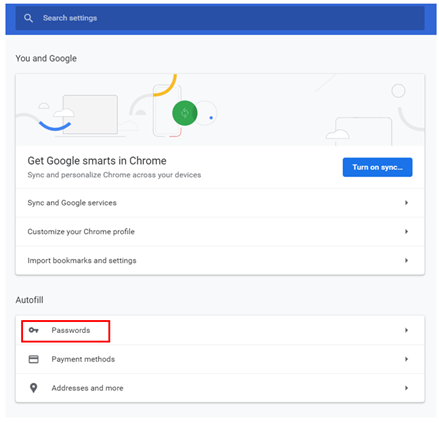
Task: Open the Payment methods entry
Action: tap(220, 359)
